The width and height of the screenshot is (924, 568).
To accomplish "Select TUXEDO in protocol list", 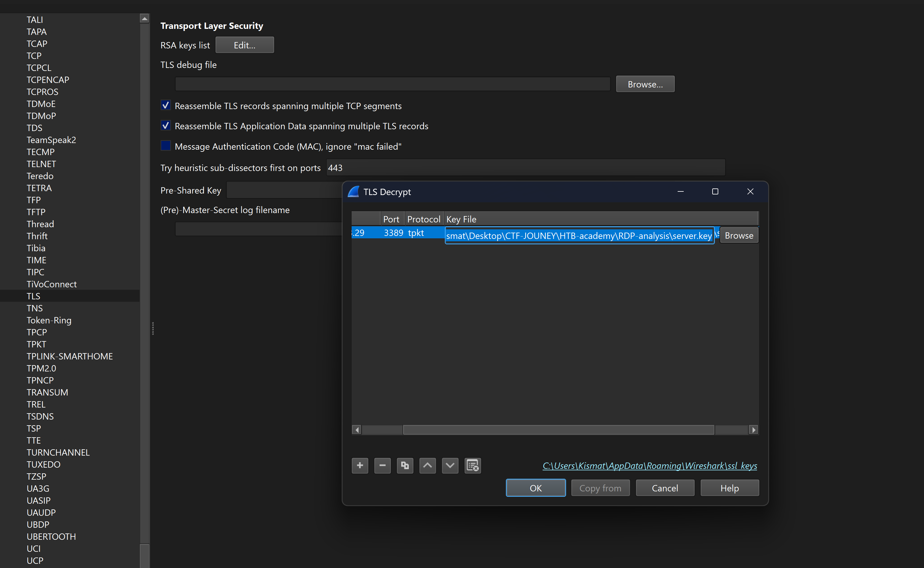I will click(43, 464).
